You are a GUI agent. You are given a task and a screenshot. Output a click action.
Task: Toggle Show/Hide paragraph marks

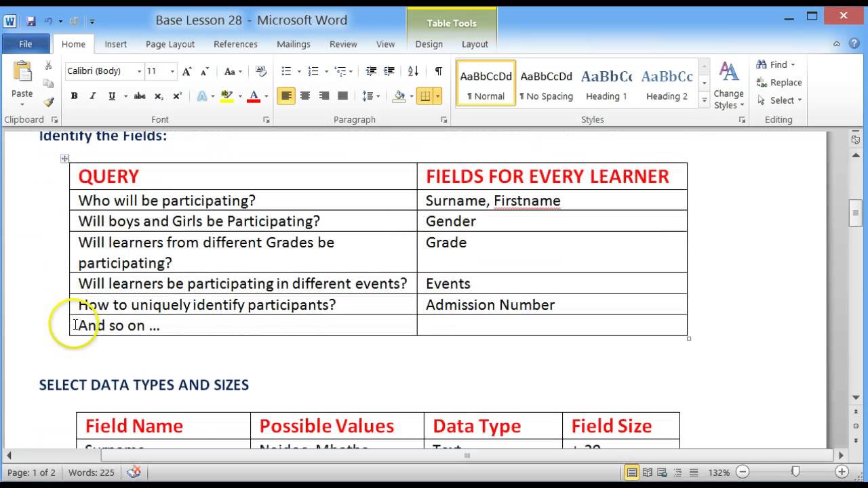pyautogui.click(x=439, y=71)
